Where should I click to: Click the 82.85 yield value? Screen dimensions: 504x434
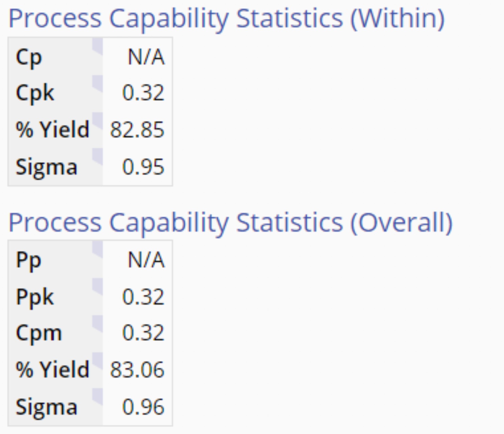pos(137,130)
